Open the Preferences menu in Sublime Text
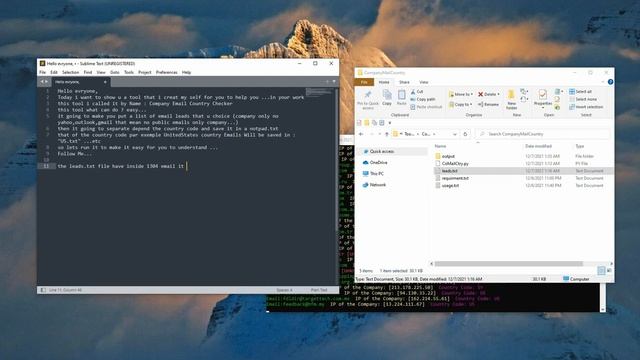640x360 pixels. (x=167, y=72)
